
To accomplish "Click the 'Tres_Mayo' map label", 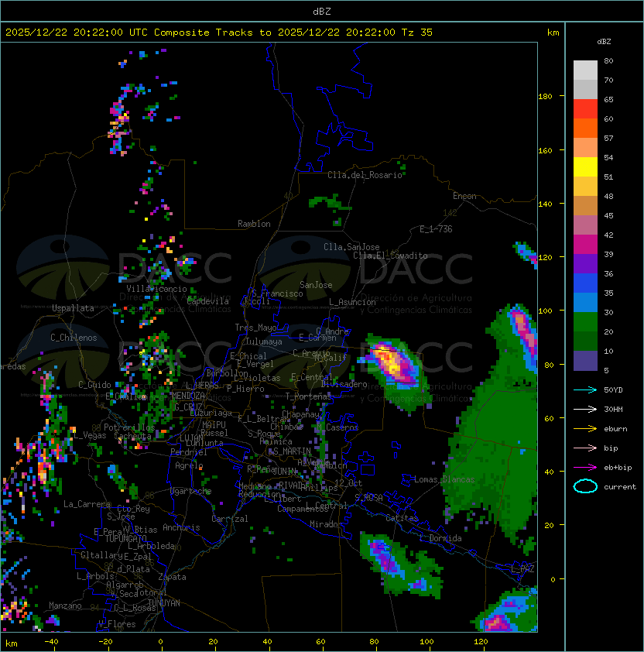I will click(x=255, y=328).
